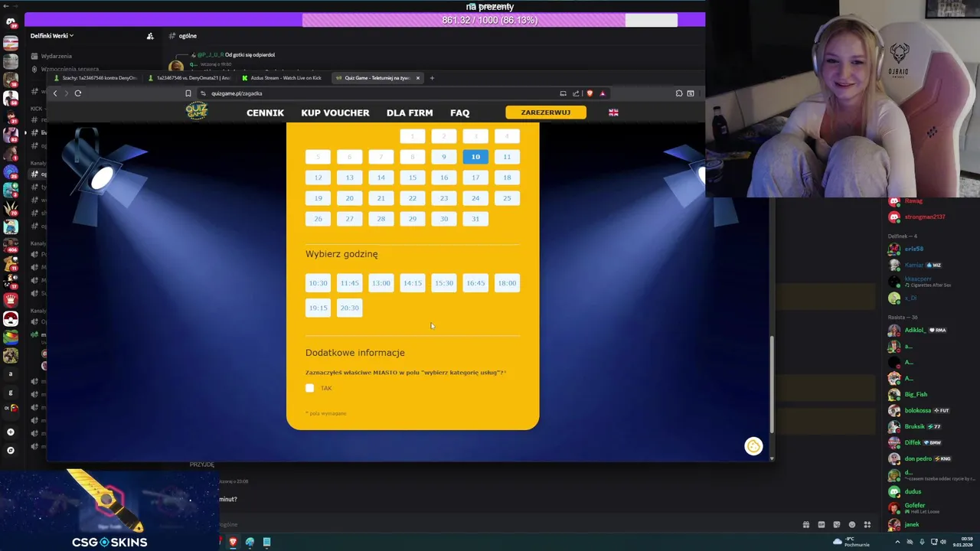Viewport: 980px width, 551px height.
Task: Close the Quiz Game tab
Action: click(x=417, y=77)
